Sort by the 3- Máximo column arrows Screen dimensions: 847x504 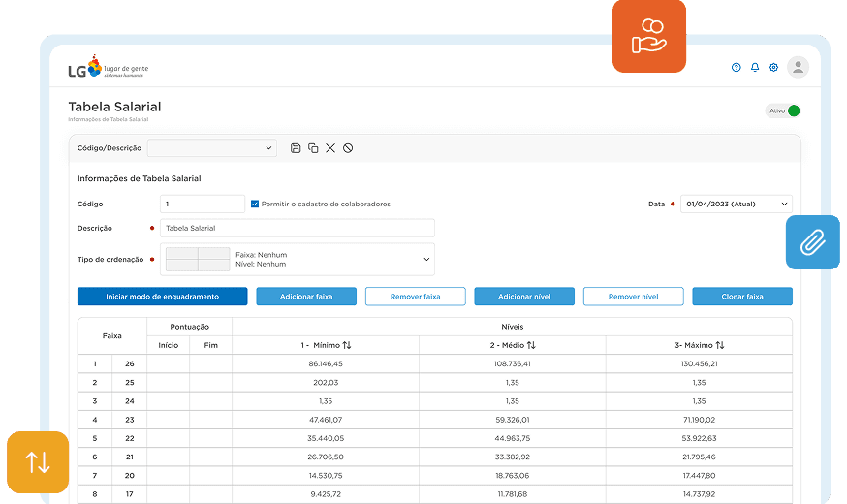click(x=720, y=345)
